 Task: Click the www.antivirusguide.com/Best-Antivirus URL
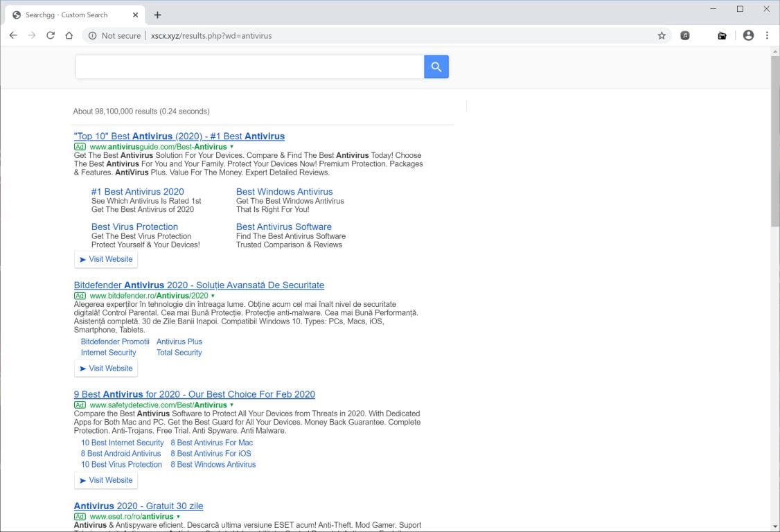click(158, 147)
